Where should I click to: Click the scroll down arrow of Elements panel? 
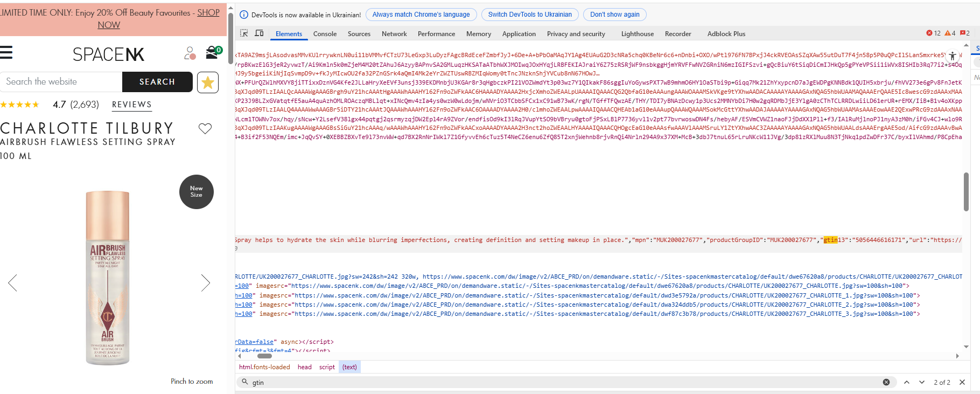coord(966,347)
